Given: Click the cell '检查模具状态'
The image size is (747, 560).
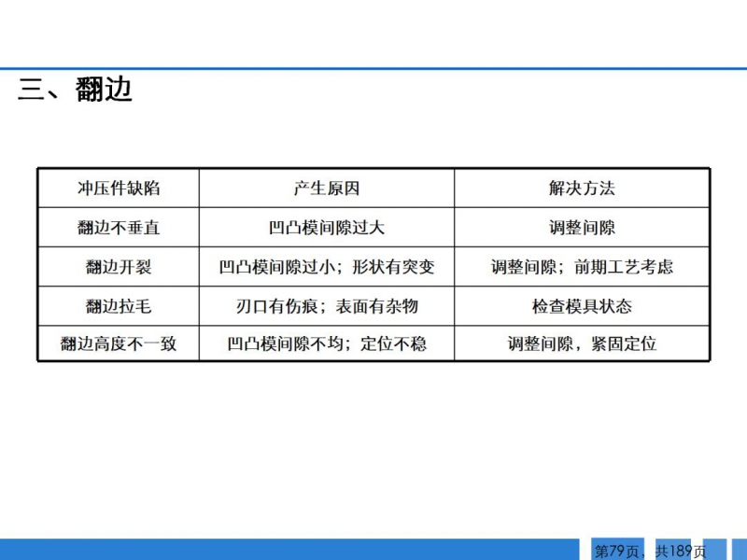Looking at the screenshot, I should (582, 306).
